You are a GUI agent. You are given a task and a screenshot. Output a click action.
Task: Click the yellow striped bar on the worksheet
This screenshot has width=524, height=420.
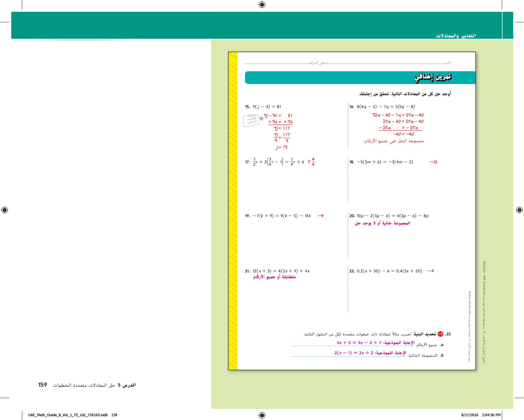click(233, 211)
